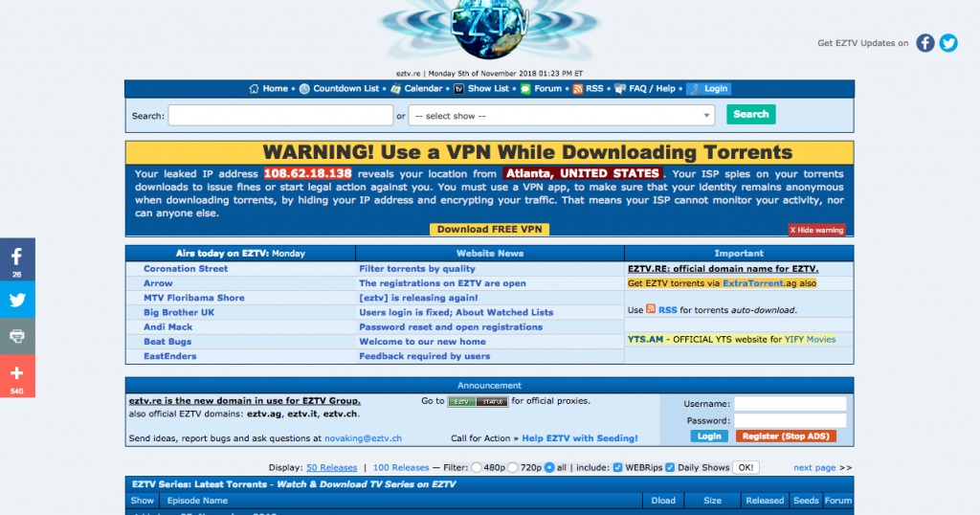Click the house icon next to Home
The image size is (980, 515).
coord(254,89)
